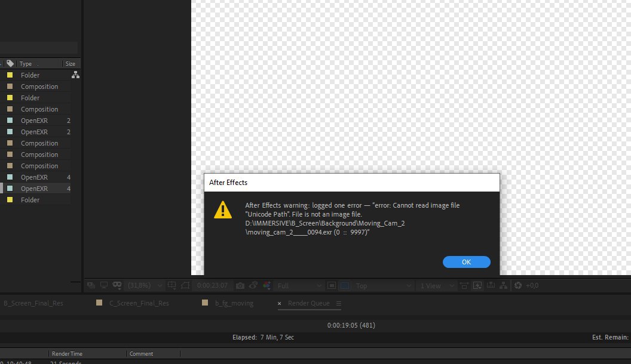
Task: Click the label tag column header icon
Action: (10, 63)
